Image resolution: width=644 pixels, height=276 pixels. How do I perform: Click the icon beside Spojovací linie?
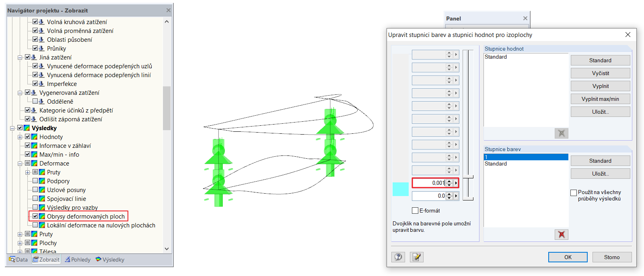[42, 198]
